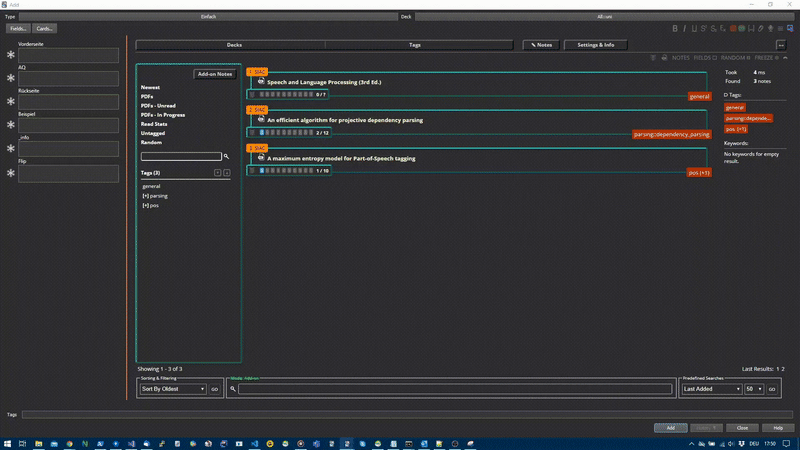Pick the red text color swatch
Screen dimensions: 800x450
[x=733, y=29]
